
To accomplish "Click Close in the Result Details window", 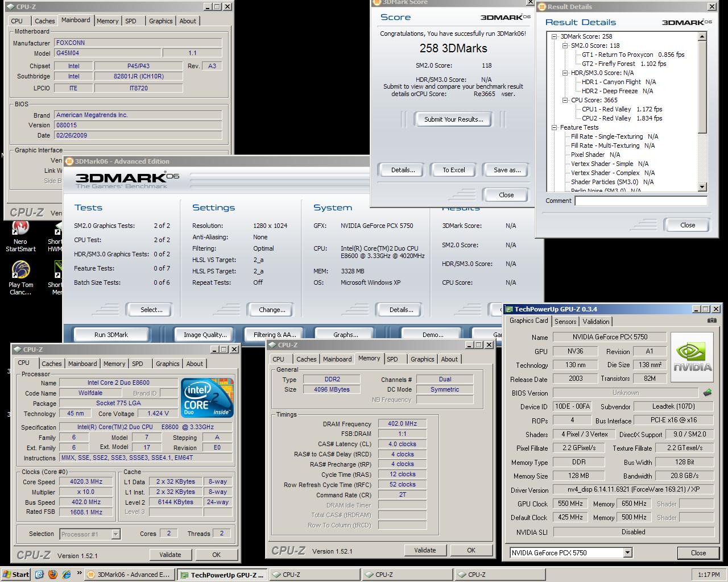I will pos(687,225).
